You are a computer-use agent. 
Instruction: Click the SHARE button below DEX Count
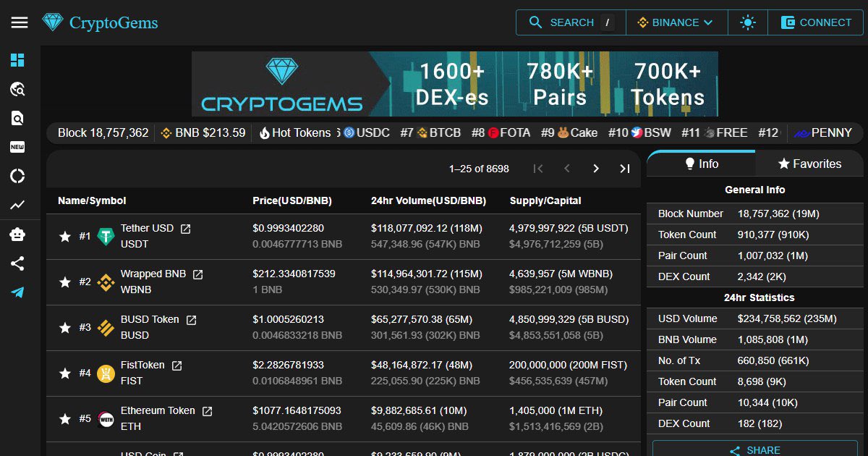(x=754, y=449)
